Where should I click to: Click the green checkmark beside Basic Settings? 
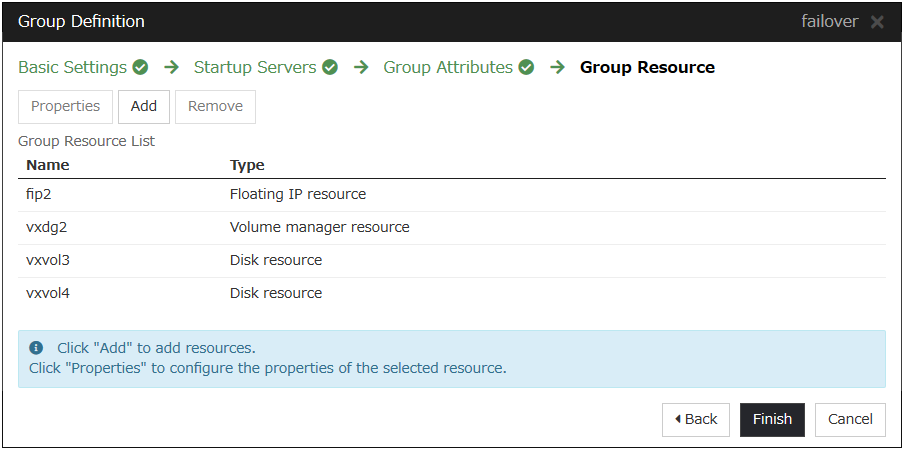point(141,68)
